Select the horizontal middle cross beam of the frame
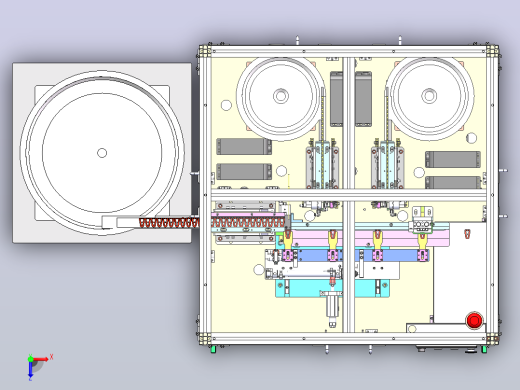 [349, 195]
